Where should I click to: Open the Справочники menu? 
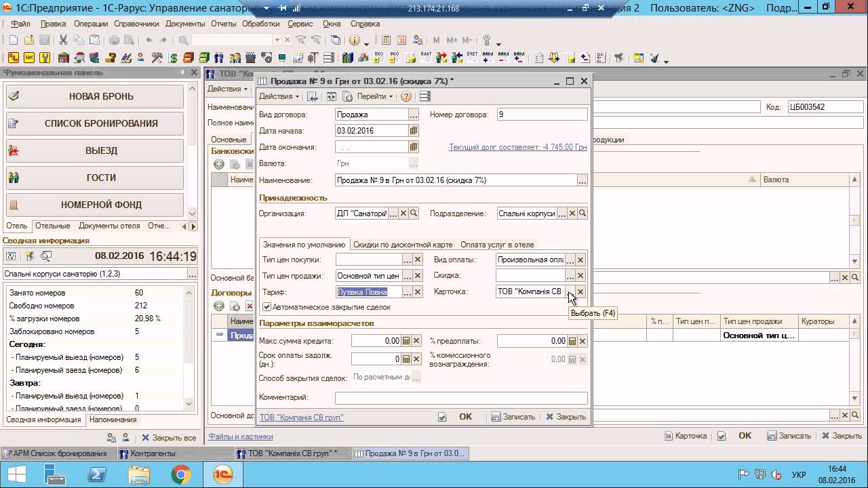pyautogui.click(x=136, y=23)
